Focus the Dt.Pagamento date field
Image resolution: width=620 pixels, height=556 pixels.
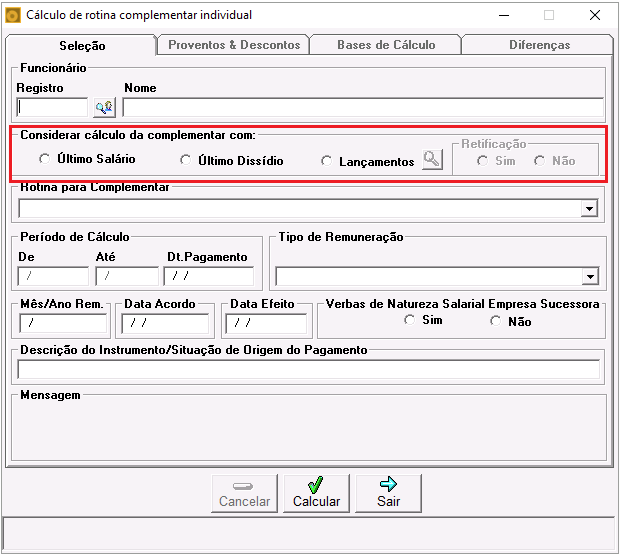pyautogui.click(x=209, y=276)
